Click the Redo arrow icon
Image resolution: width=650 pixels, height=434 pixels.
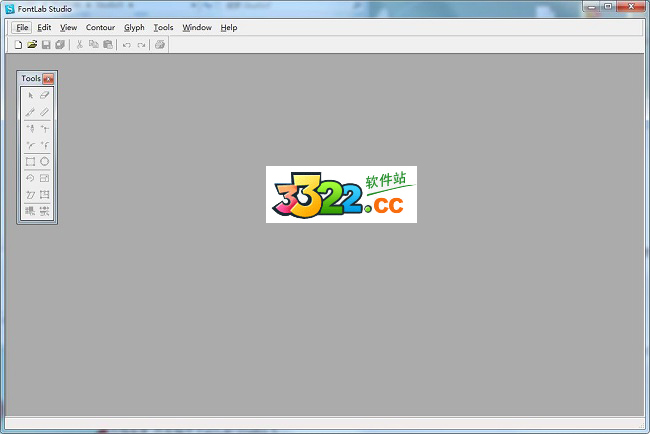pyautogui.click(x=141, y=45)
